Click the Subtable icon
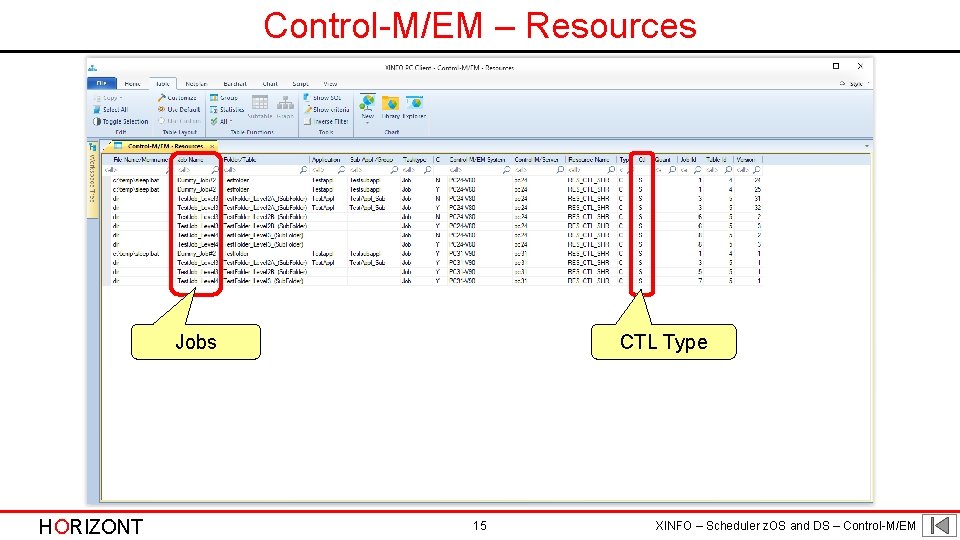960x540 pixels. pyautogui.click(x=260, y=106)
